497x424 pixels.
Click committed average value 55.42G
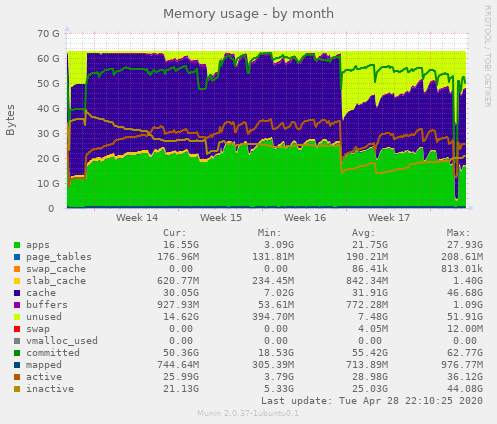370,353
